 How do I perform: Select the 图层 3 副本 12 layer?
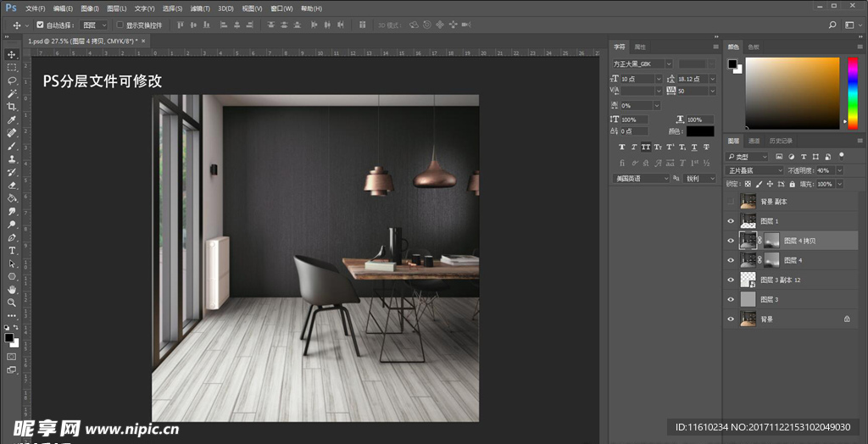780,280
